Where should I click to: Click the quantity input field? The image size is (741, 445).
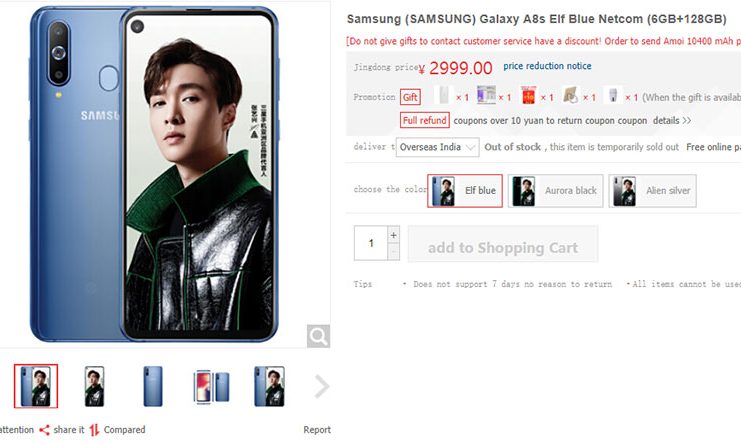coord(371,243)
